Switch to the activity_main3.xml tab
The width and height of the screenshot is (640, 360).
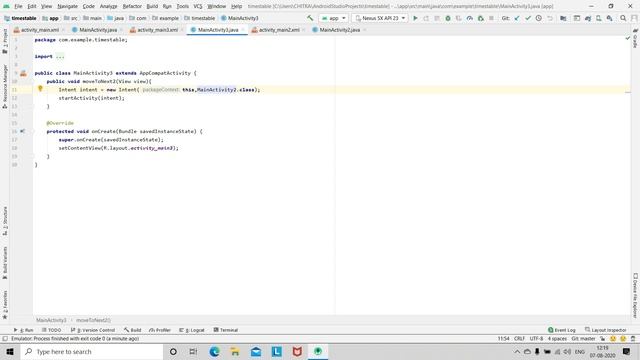(x=157, y=30)
